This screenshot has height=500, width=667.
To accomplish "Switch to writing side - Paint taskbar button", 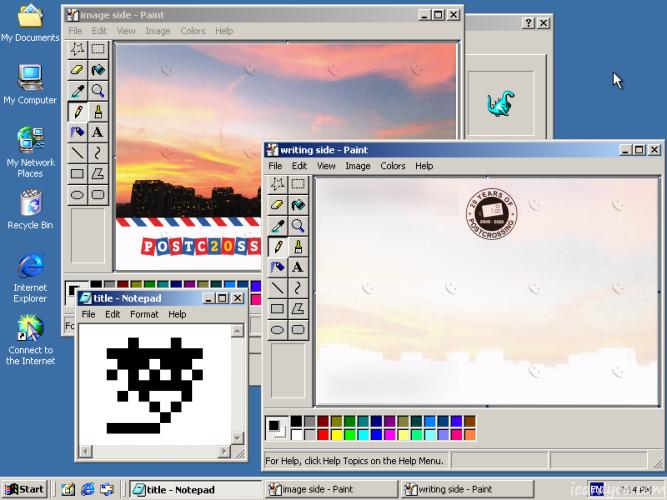I will click(x=466, y=489).
